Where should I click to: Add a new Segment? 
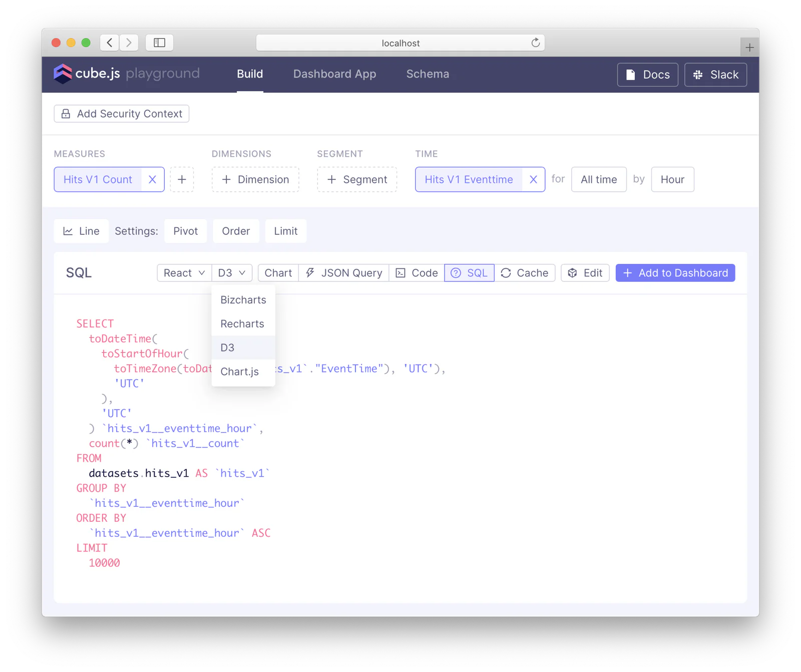point(357,179)
